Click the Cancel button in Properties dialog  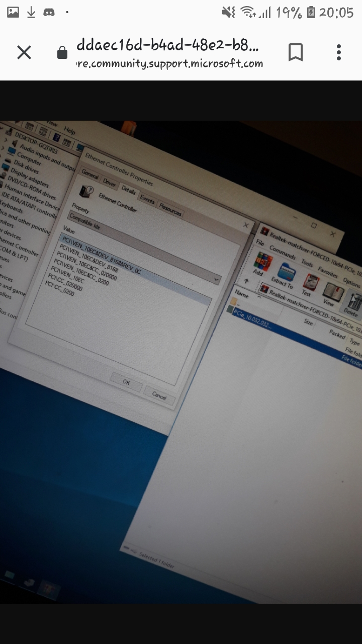point(159,396)
